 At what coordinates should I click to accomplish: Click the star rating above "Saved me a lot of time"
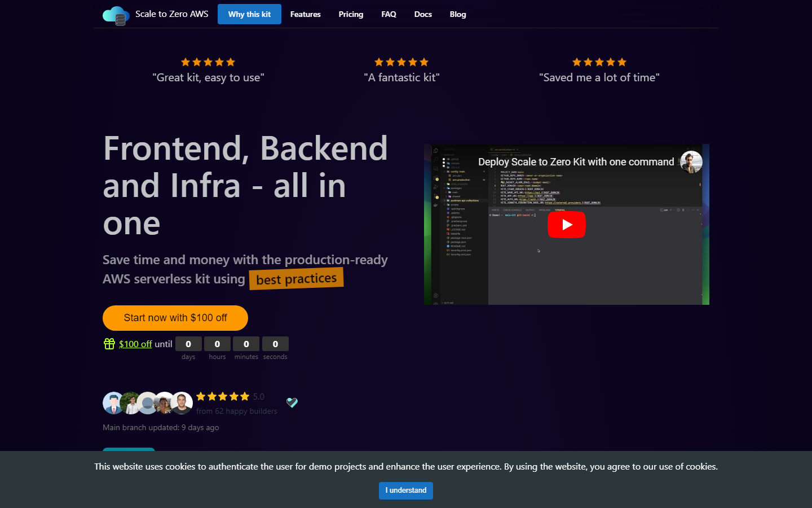point(599,62)
